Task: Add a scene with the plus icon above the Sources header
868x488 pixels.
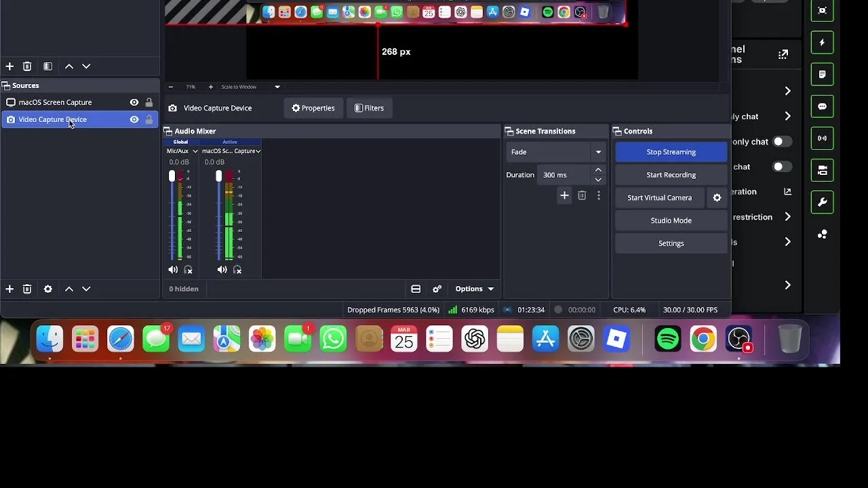Action: (9, 66)
